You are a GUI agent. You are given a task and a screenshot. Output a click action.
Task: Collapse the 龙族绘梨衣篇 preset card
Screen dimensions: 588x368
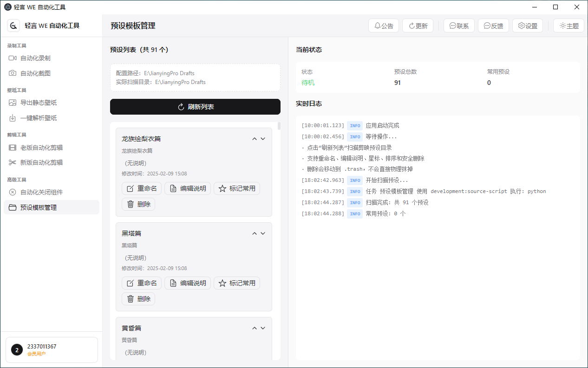pyautogui.click(x=254, y=138)
